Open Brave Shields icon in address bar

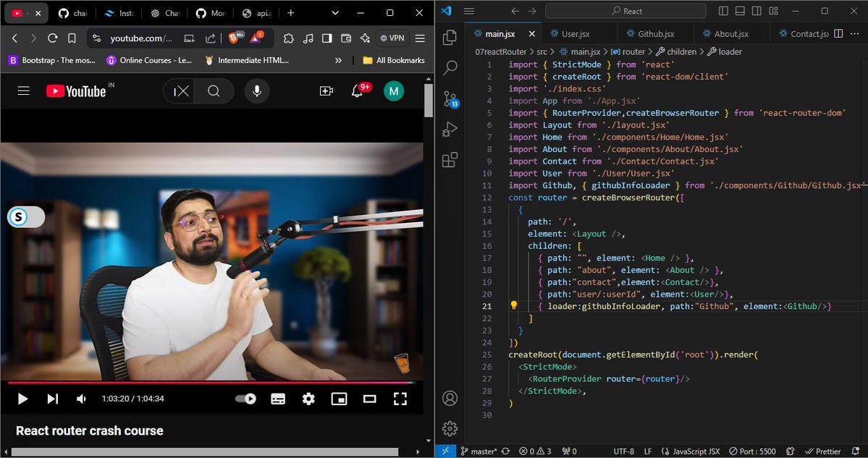point(235,38)
